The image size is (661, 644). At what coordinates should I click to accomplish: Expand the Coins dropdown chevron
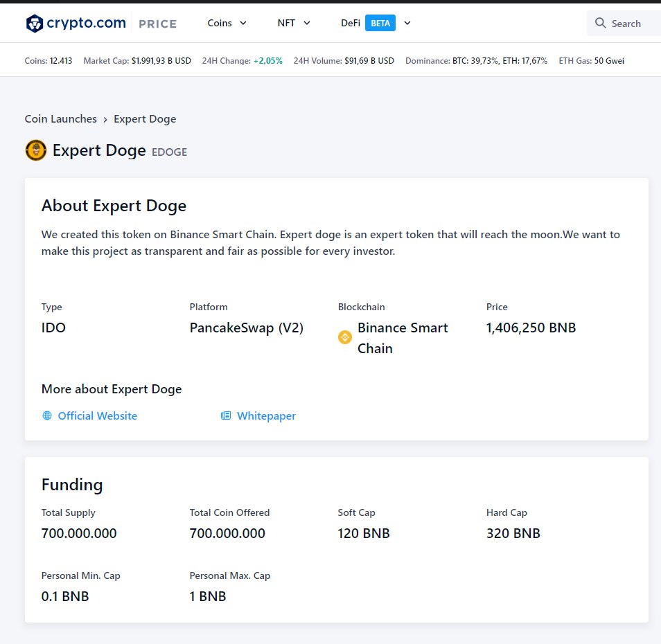point(243,23)
